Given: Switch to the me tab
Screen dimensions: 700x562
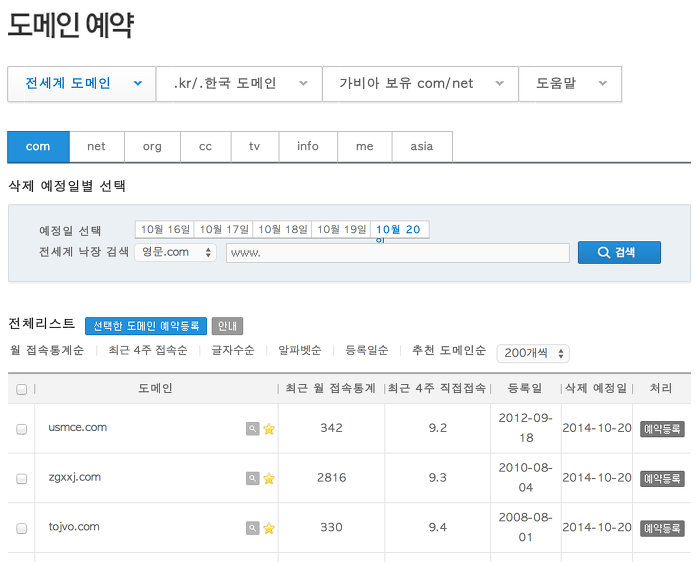Looking at the screenshot, I should pos(365,146).
